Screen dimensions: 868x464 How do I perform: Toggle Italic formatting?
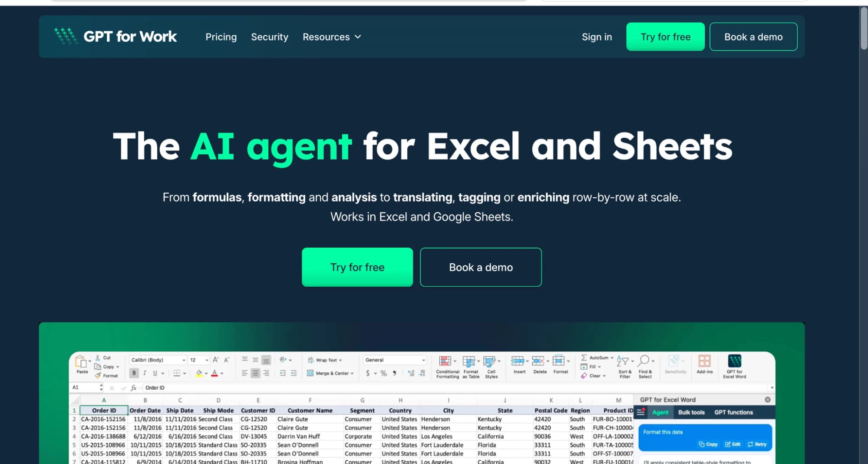[x=145, y=373]
